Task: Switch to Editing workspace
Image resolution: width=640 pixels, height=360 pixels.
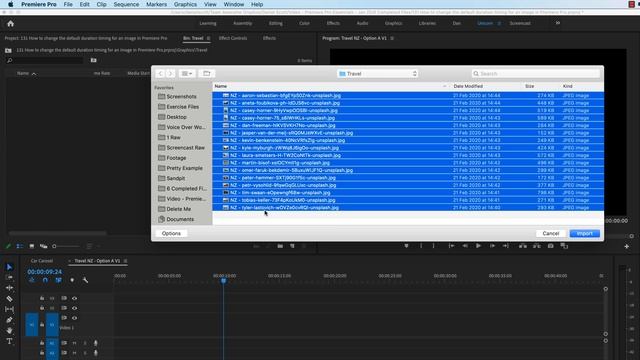Action: tap(276, 23)
